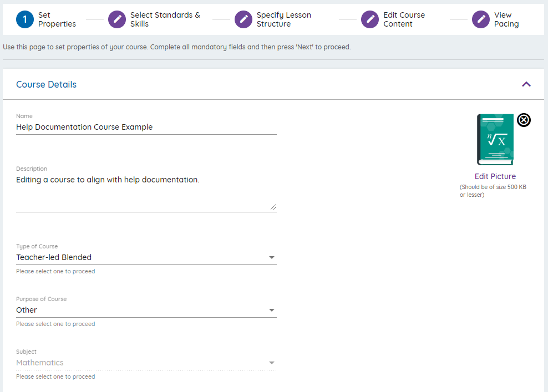Click the 'Type of Course' label
Viewport: 548px width, 392px height.
pyautogui.click(x=37, y=246)
